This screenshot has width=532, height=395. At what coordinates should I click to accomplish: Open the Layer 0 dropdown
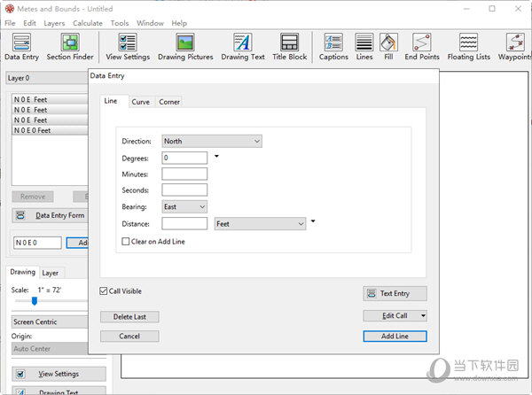pos(47,78)
